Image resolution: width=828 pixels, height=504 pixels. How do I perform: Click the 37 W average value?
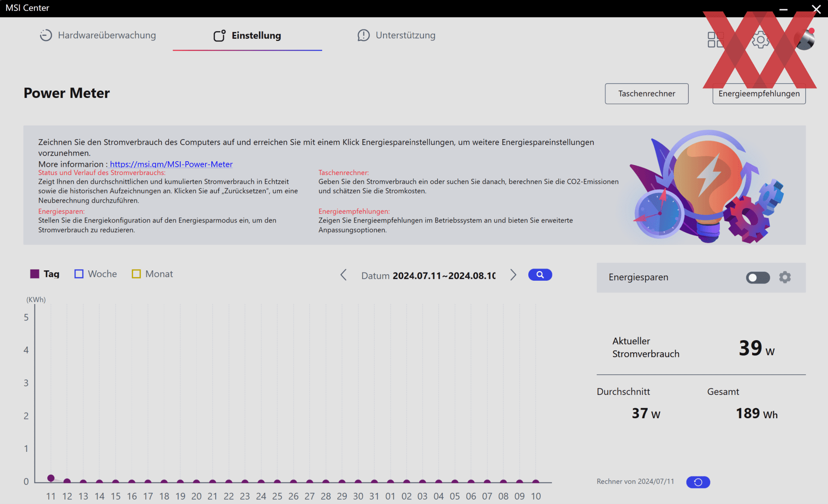coord(646,413)
